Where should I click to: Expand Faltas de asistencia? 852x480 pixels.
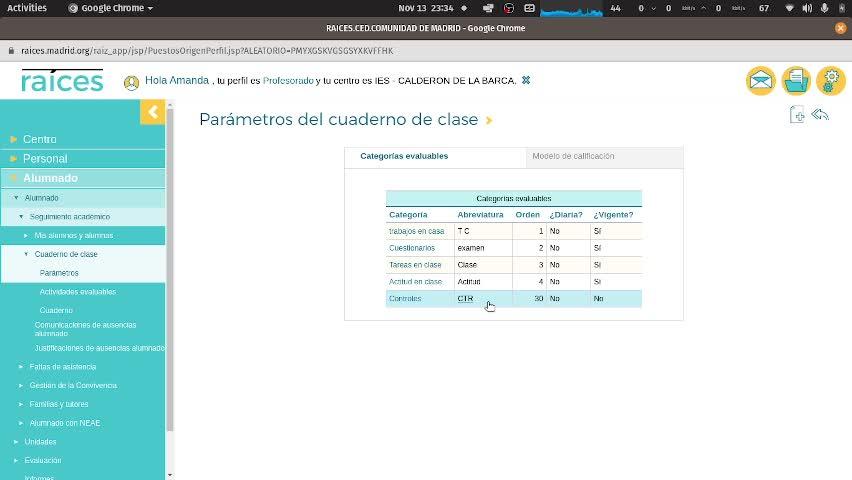62,367
